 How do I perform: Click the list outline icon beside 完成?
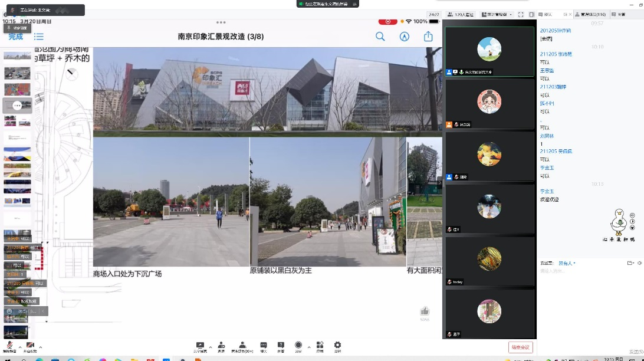(x=39, y=37)
